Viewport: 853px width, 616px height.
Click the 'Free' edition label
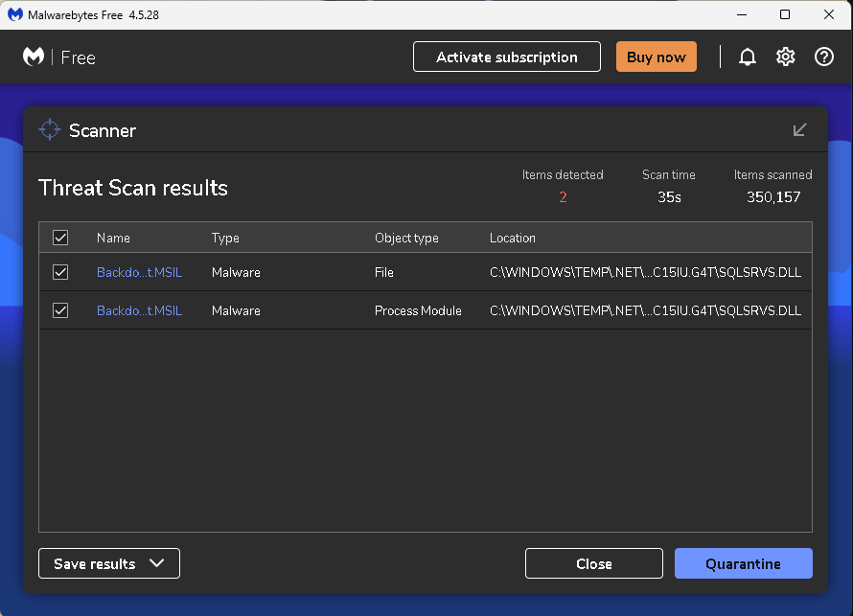pos(79,57)
